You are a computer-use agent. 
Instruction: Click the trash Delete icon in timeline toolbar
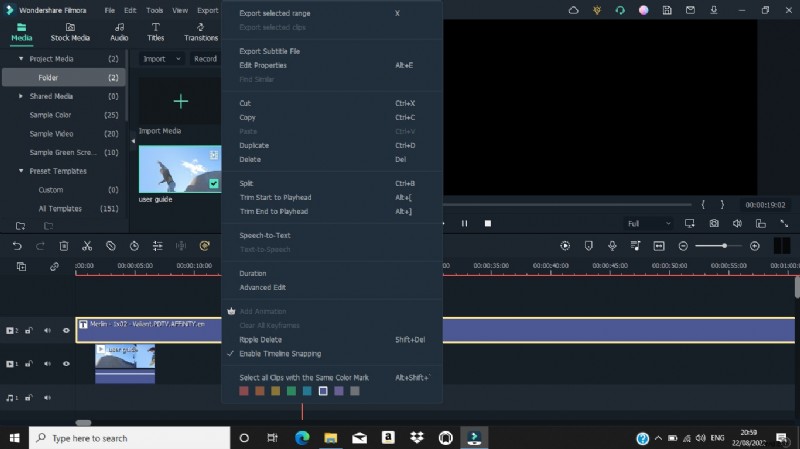click(x=64, y=246)
